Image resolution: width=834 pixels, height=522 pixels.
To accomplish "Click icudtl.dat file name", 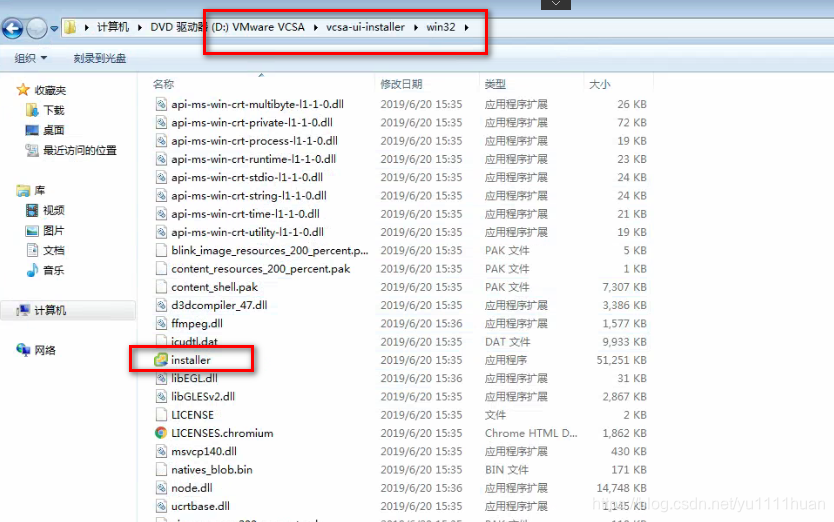I will [x=194, y=342].
